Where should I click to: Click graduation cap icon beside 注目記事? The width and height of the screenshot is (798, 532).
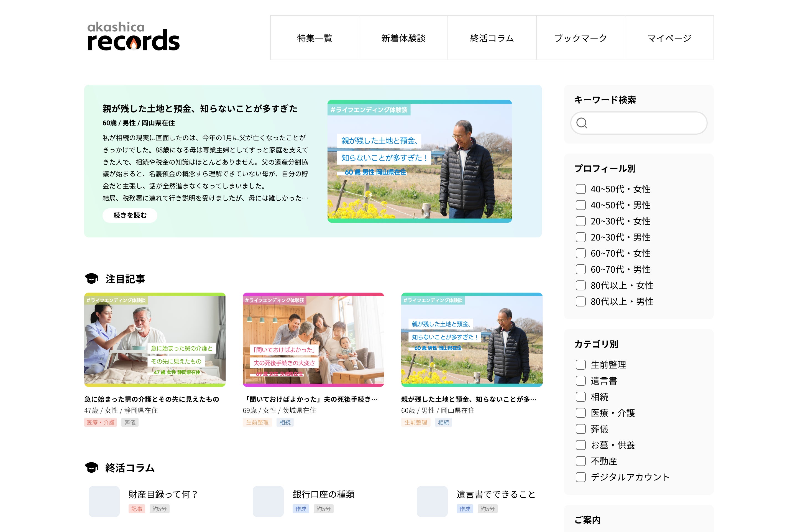point(91,278)
